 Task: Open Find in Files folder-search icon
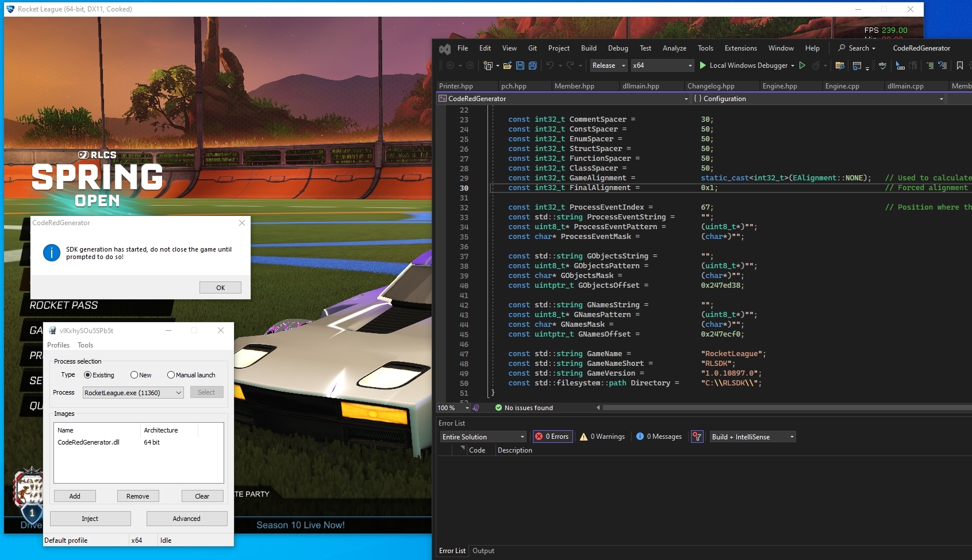(840, 65)
